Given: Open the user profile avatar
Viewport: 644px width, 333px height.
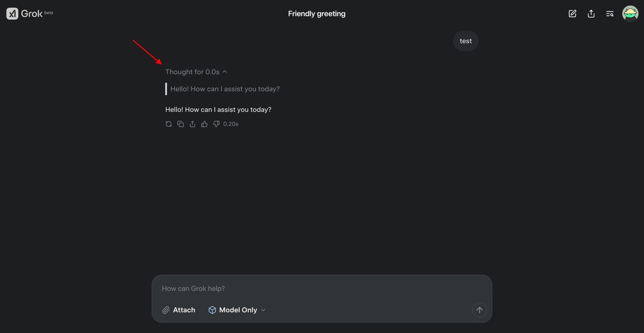Looking at the screenshot, I should (x=630, y=14).
